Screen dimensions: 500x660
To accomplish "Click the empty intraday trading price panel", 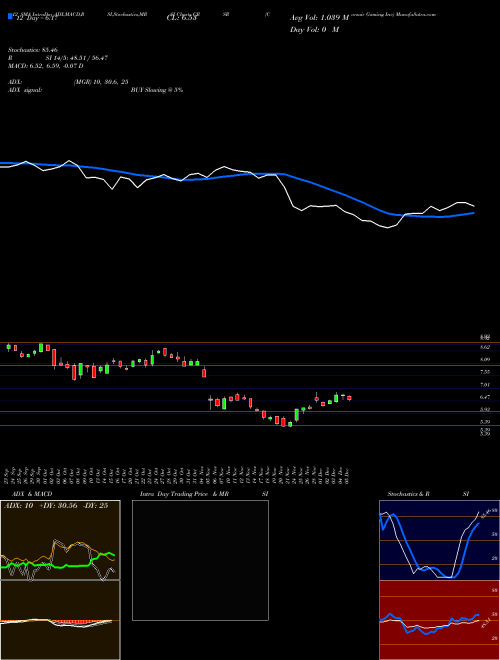I will point(200,560).
